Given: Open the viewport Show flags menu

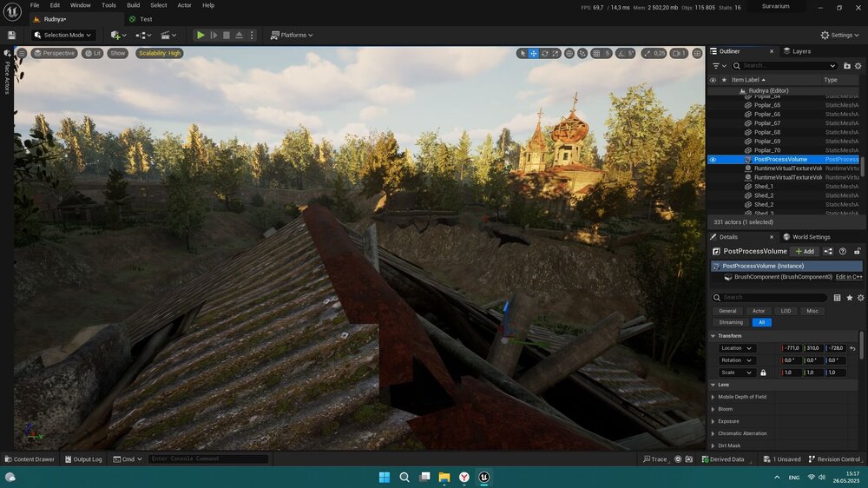Looking at the screenshot, I should point(118,53).
